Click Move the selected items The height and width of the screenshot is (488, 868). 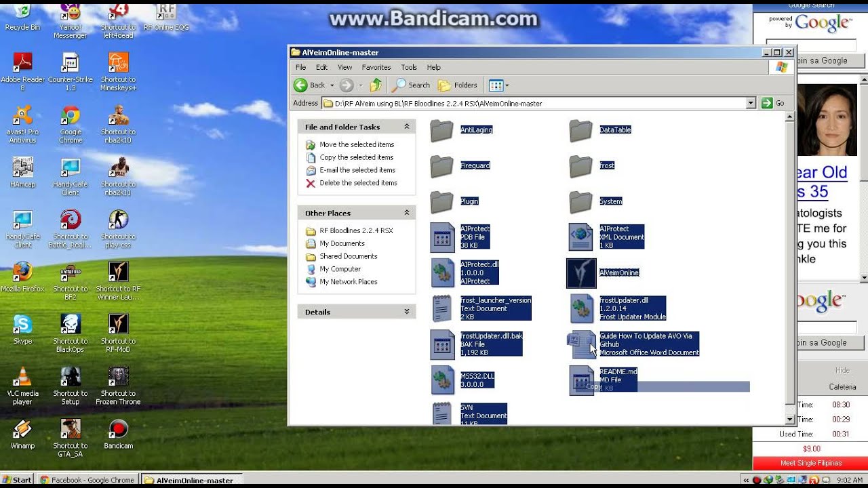pyautogui.click(x=357, y=144)
